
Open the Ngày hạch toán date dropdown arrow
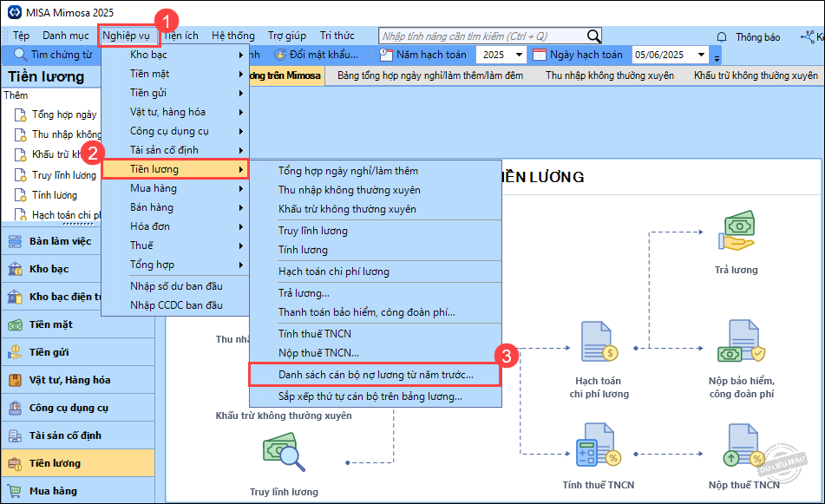coord(701,55)
